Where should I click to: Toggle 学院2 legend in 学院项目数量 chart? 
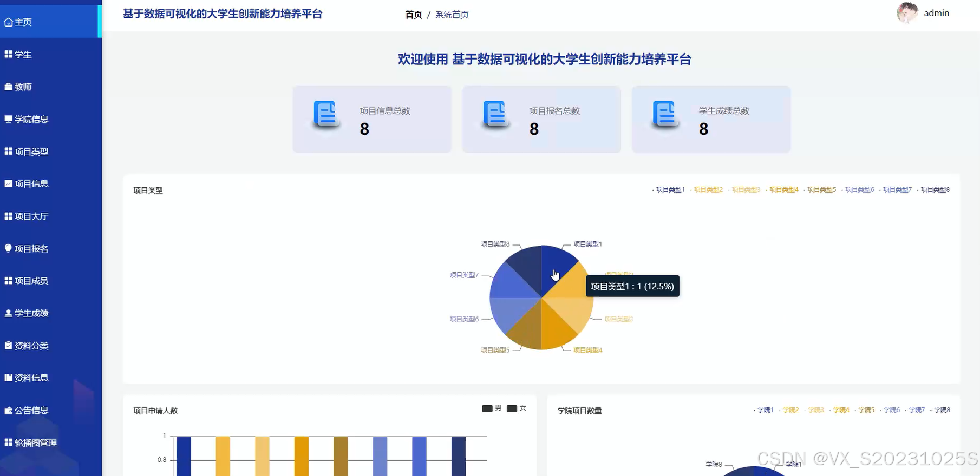coord(789,410)
